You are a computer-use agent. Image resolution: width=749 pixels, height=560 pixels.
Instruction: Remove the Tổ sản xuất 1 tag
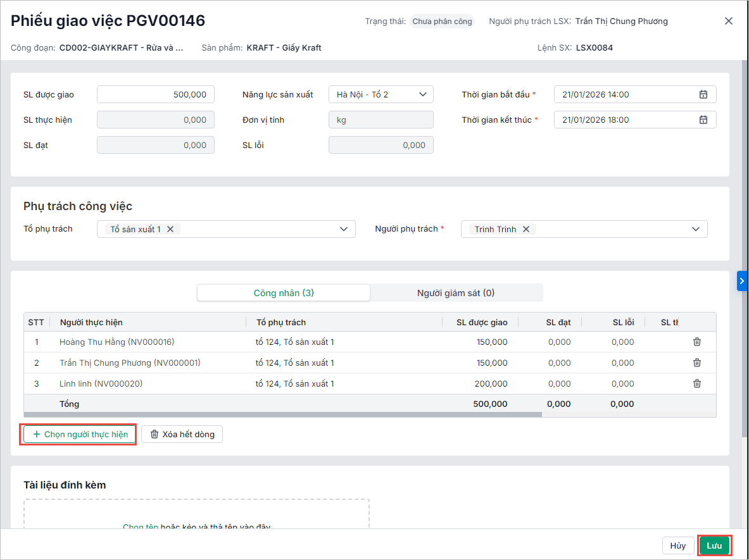[170, 229]
